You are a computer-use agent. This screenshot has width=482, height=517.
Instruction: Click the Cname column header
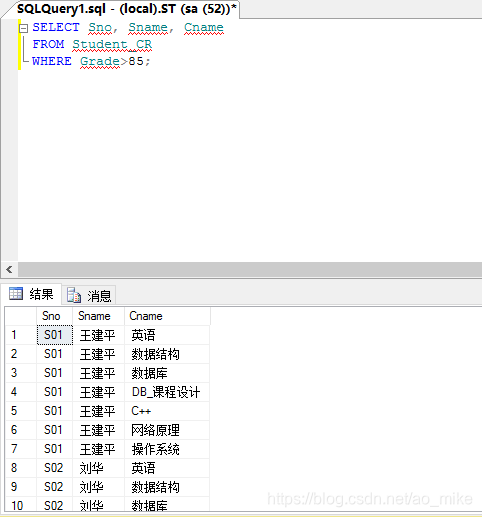(167, 316)
